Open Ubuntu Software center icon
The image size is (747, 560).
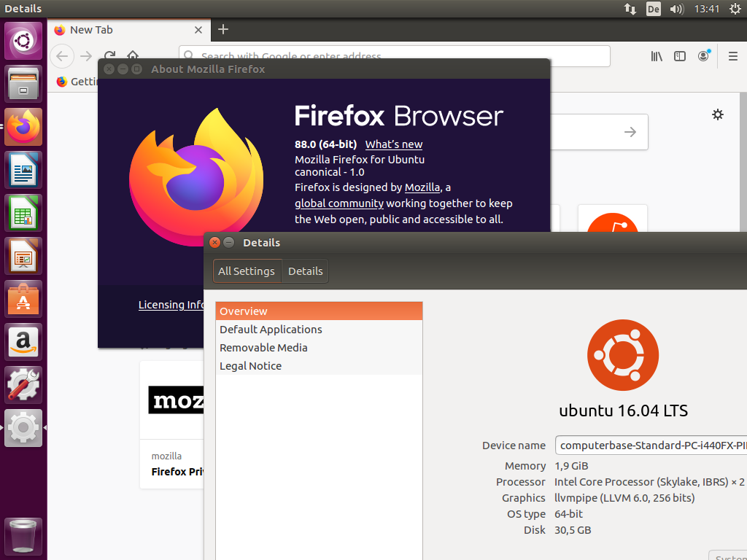click(23, 299)
